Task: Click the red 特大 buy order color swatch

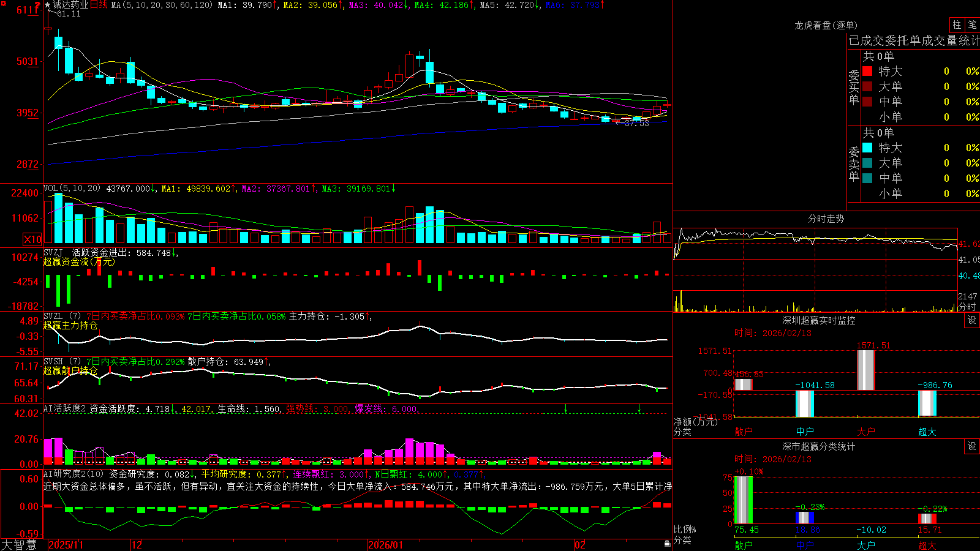Action: click(867, 71)
